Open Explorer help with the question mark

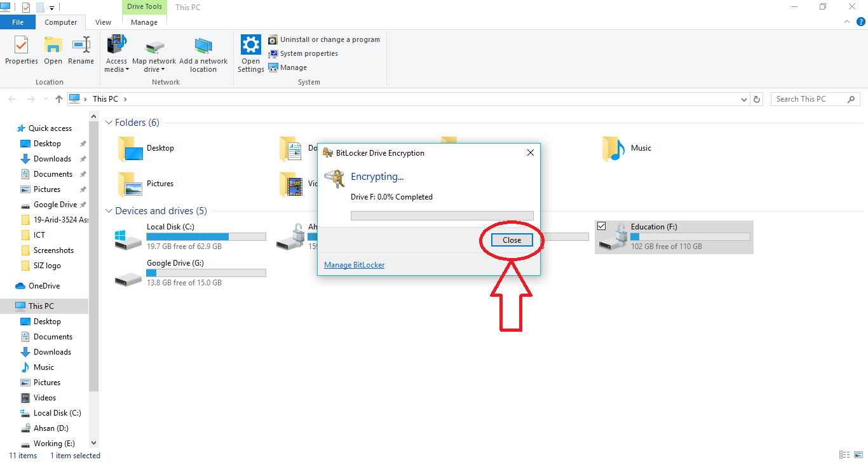(861, 22)
